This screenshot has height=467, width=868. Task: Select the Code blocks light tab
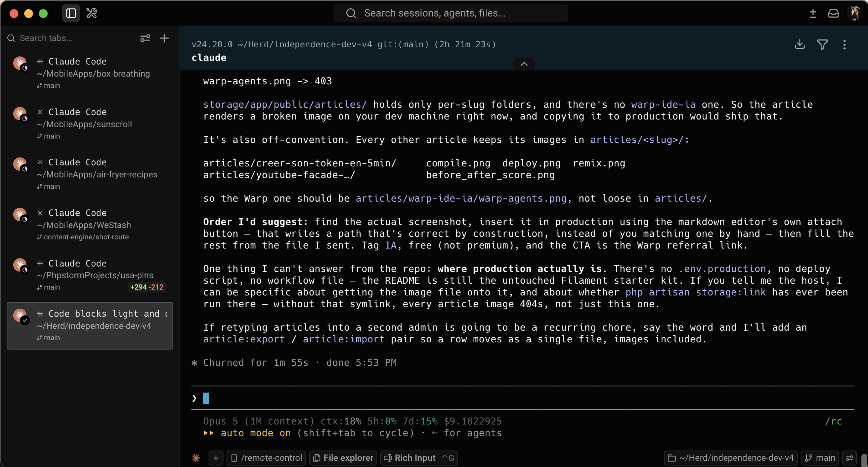click(90, 326)
